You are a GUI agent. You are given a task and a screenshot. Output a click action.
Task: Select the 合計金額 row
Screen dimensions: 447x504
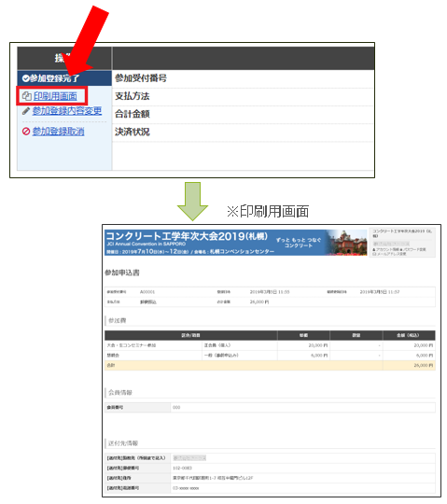243,114
